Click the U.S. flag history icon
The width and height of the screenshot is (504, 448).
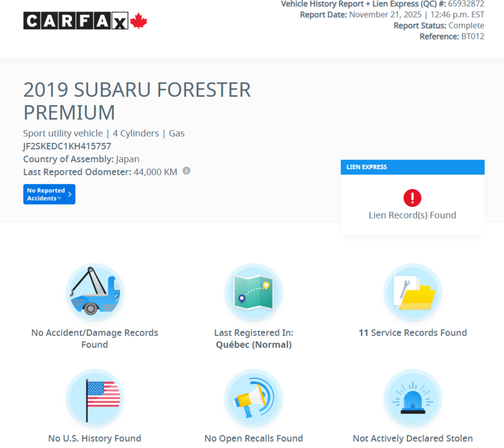94,398
